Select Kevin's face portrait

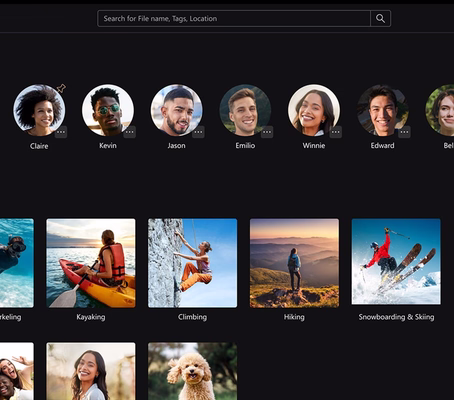(108, 110)
